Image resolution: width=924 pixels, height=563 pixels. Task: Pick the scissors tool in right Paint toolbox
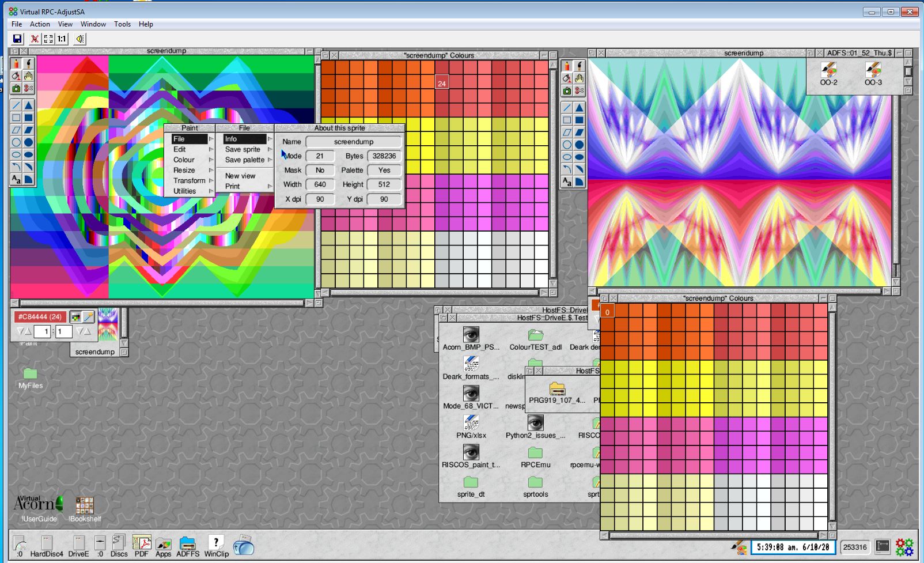(x=580, y=91)
